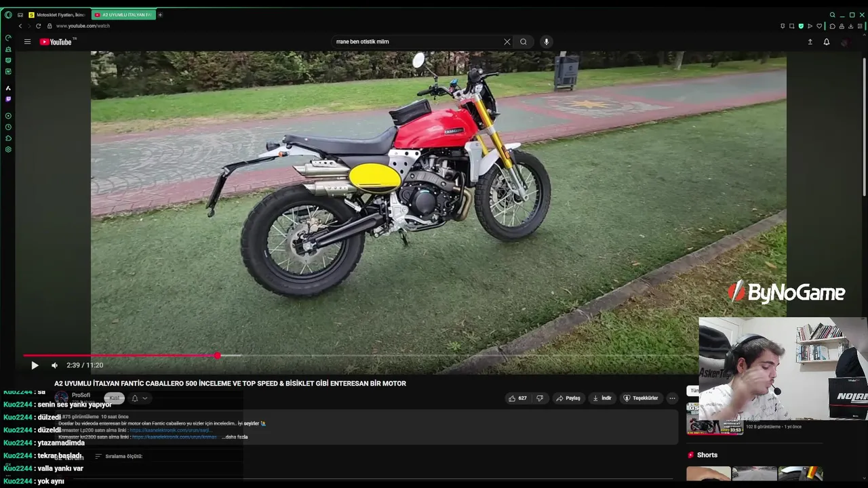Go forward with the browser forward arrow
Viewport: 868px width, 488px height.
[x=29, y=26]
